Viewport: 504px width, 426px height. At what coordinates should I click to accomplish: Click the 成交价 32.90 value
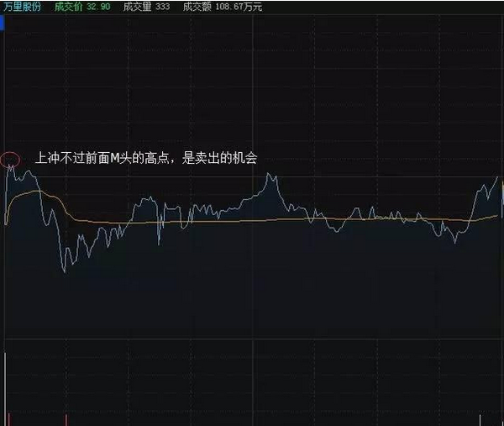pos(82,7)
